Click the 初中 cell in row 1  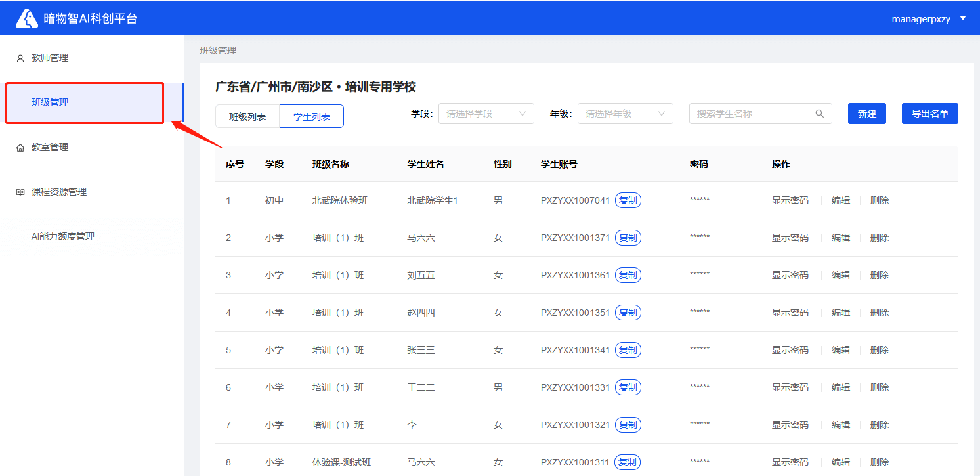coord(274,200)
